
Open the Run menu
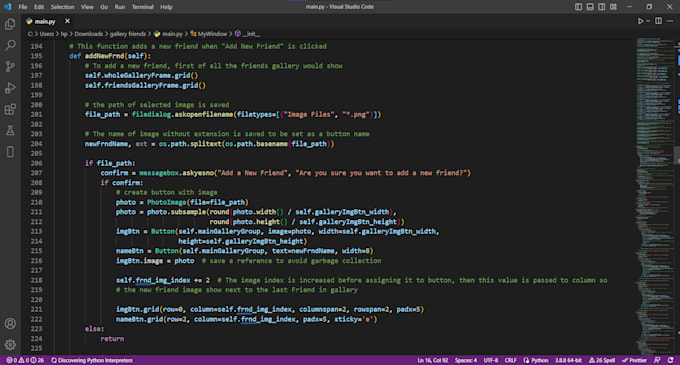pos(120,7)
